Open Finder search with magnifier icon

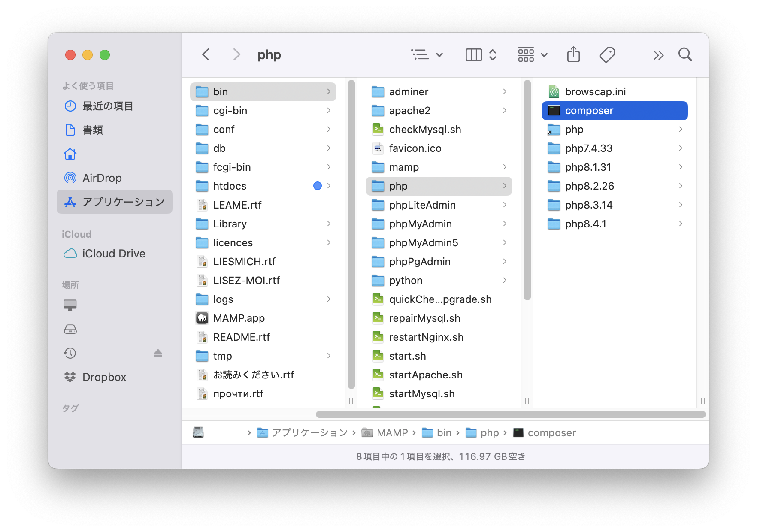(x=685, y=54)
